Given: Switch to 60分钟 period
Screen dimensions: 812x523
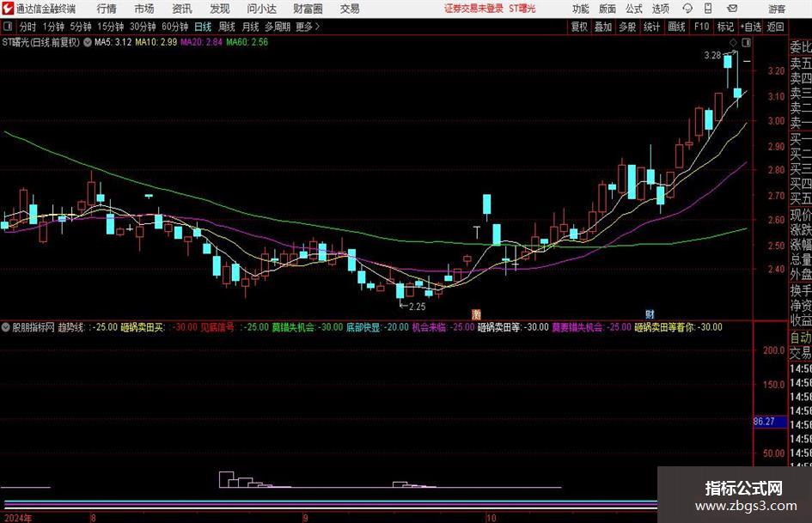Looking at the screenshot, I should (175, 27).
